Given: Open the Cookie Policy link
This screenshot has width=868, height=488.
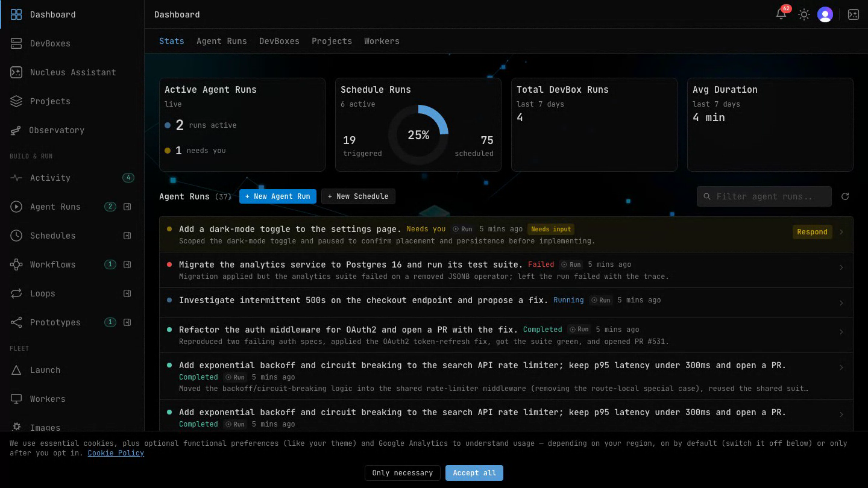Looking at the screenshot, I should coord(116,453).
